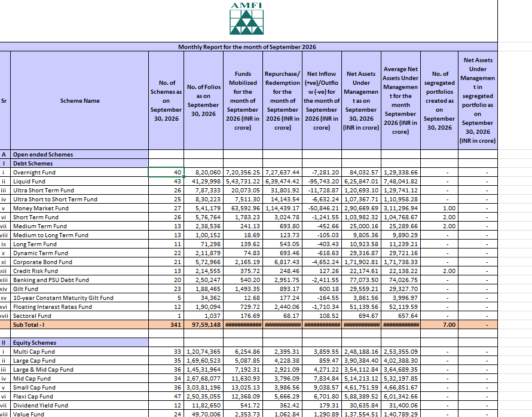Select Sectoral Fund folios value 1,037
532x417 pixels.
(204, 316)
